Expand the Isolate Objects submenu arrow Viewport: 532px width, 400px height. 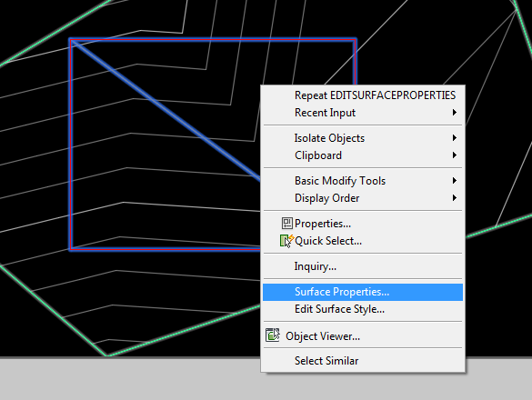click(455, 138)
